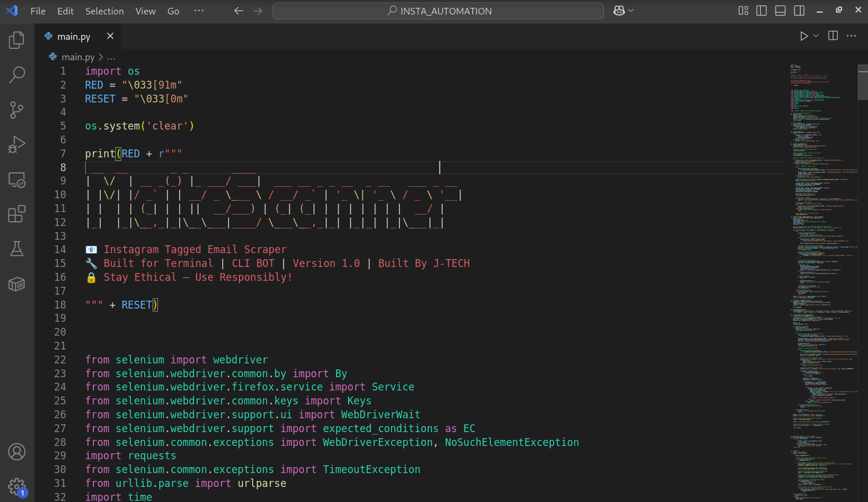Close the VS Code window

[x=858, y=10]
